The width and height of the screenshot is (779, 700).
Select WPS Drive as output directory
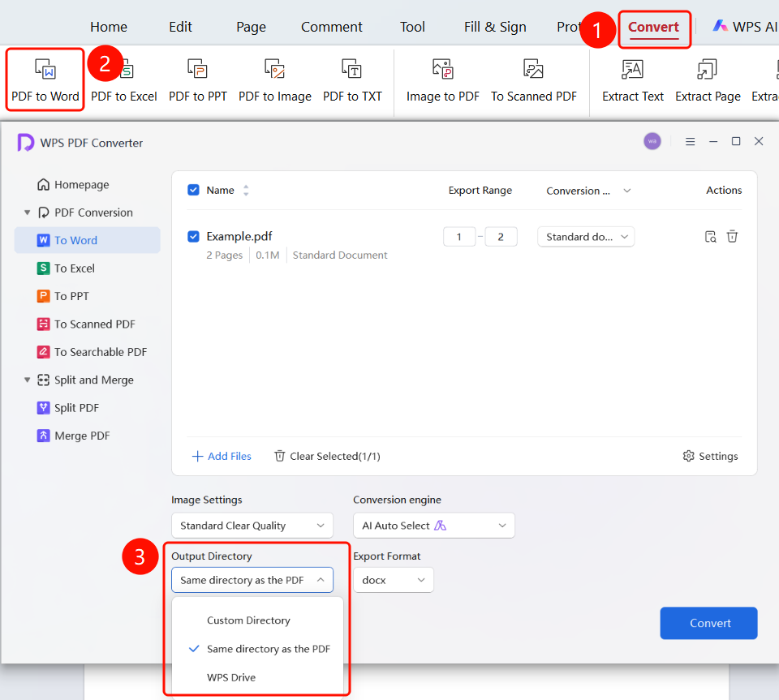pyautogui.click(x=231, y=677)
